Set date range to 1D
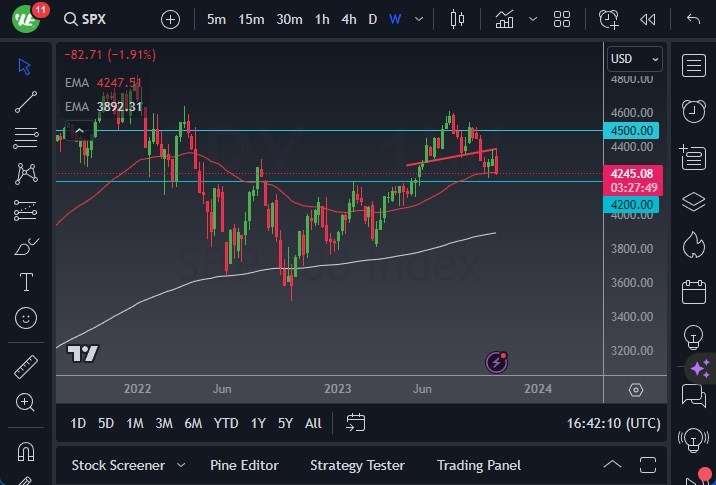716x485 pixels. [78, 423]
